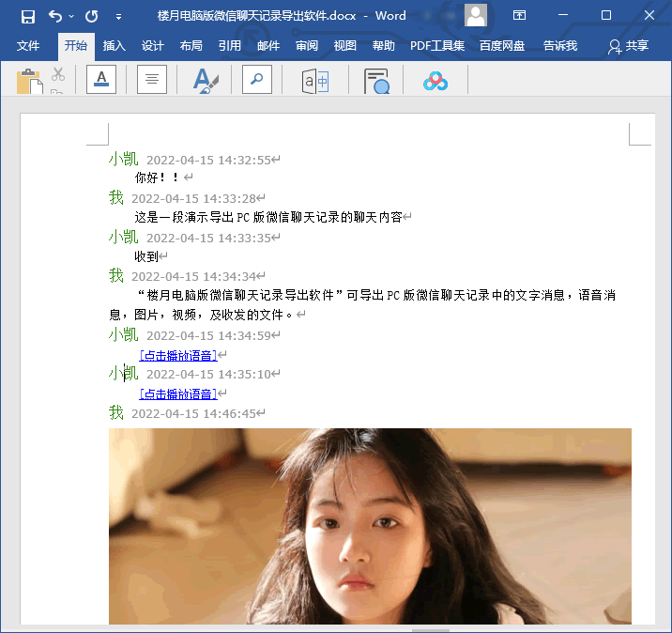The height and width of the screenshot is (633, 672).
Task: Open the 文件 menu
Action: click(28, 45)
